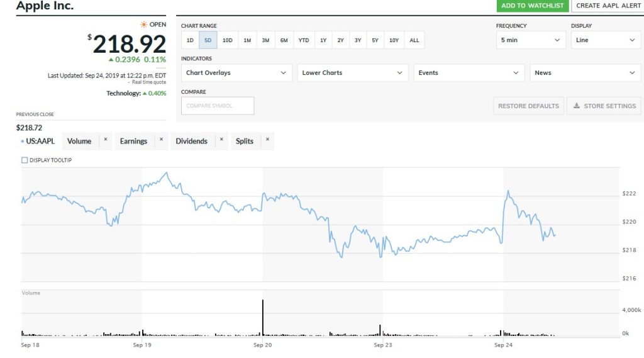Remove the Splits indicator chip

267,139
